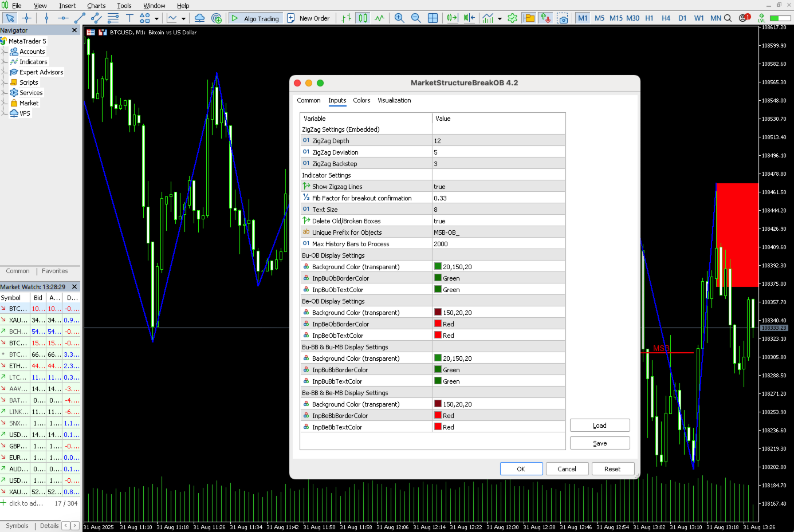Draw a vertical line on the chart

coord(46,18)
